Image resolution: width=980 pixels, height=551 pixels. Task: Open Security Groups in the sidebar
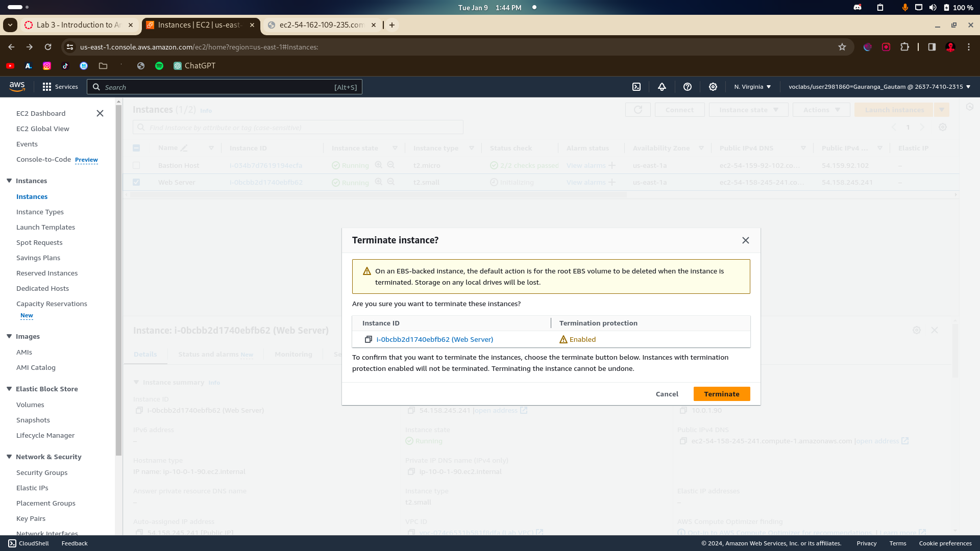click(42, 472)
